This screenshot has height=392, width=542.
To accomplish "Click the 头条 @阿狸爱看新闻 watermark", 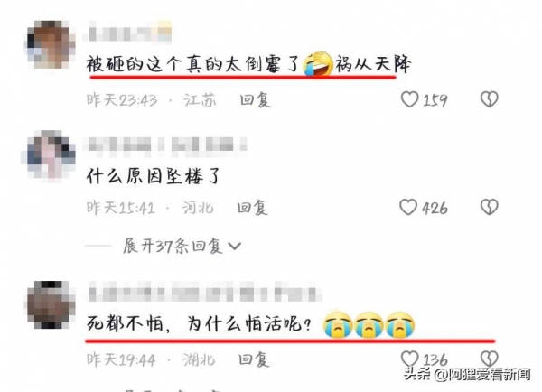I will click(467, 374).
